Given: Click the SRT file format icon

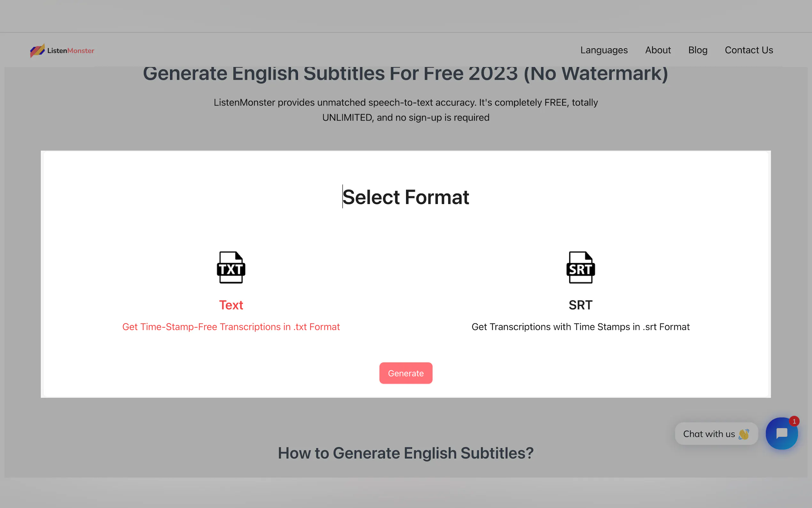Looking at the screenshot, I should tap(580, 267).
